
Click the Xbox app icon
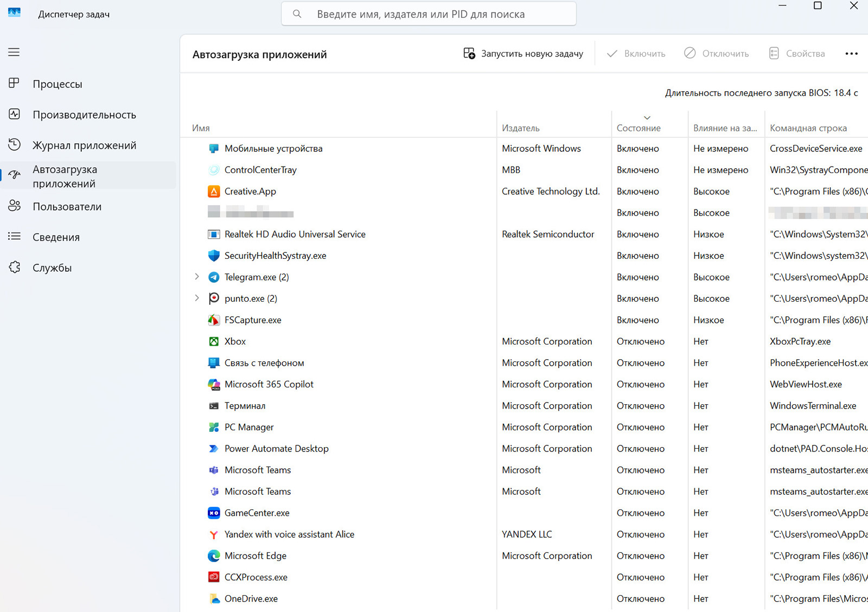click(x=214, y=341)
